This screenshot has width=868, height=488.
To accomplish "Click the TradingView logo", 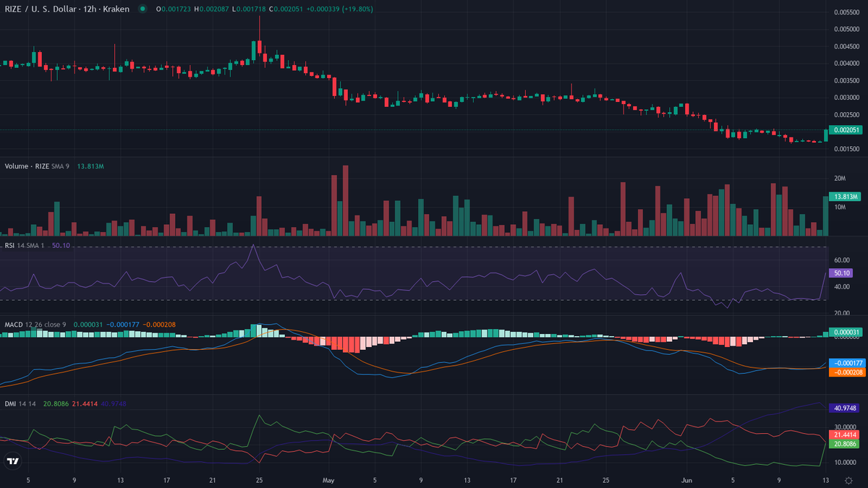I will tap(13, 461).
